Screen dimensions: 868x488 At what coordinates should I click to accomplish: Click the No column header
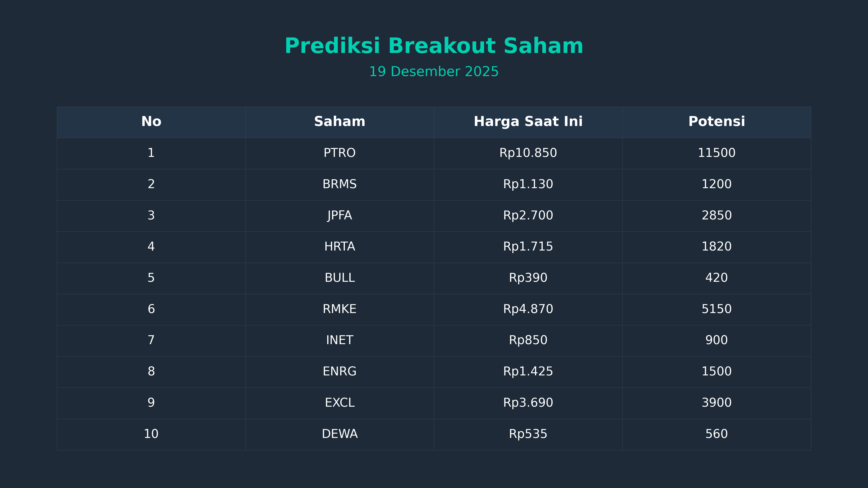151,122
